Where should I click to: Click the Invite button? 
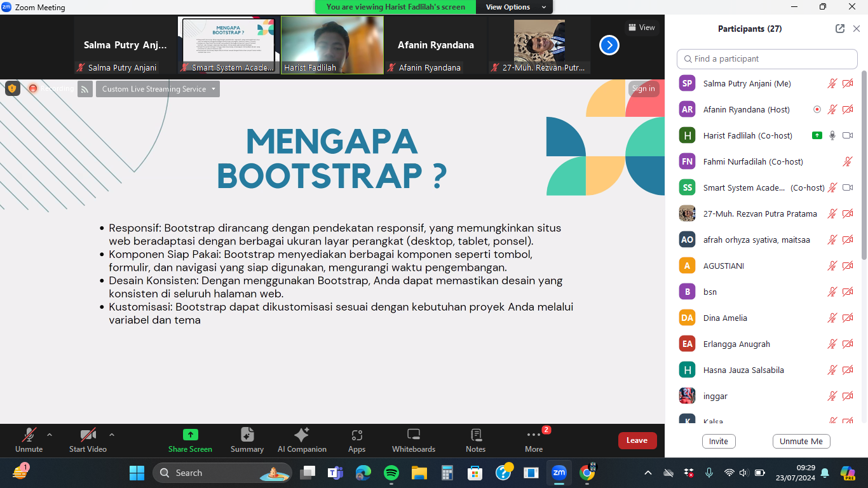tap(719, 442)
